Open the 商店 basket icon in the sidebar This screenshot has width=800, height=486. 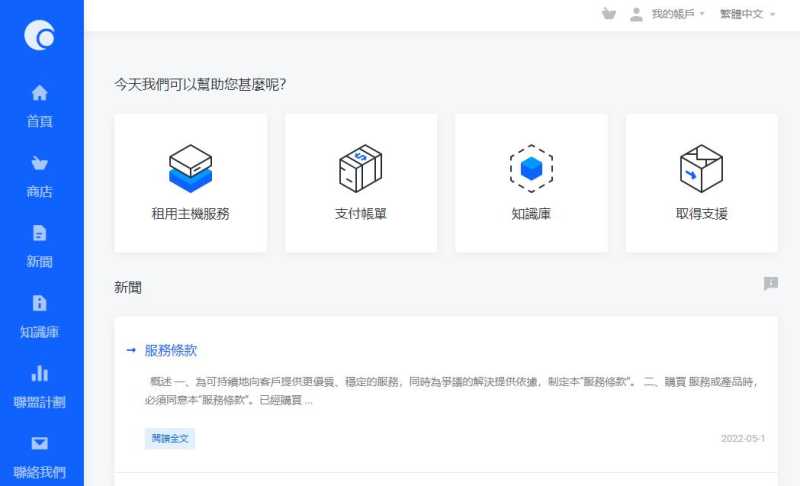[39, 163]
